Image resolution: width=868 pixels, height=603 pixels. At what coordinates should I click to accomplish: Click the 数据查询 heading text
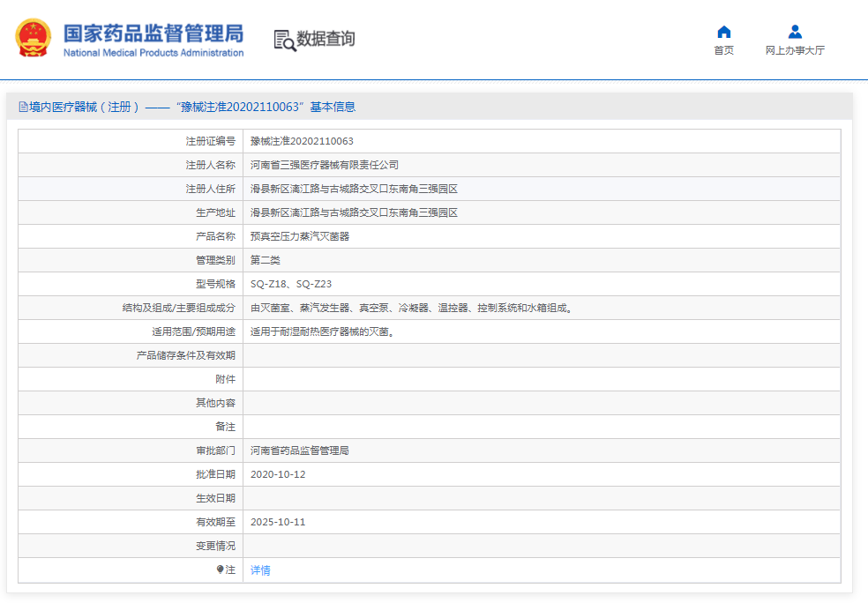point(325,39)
